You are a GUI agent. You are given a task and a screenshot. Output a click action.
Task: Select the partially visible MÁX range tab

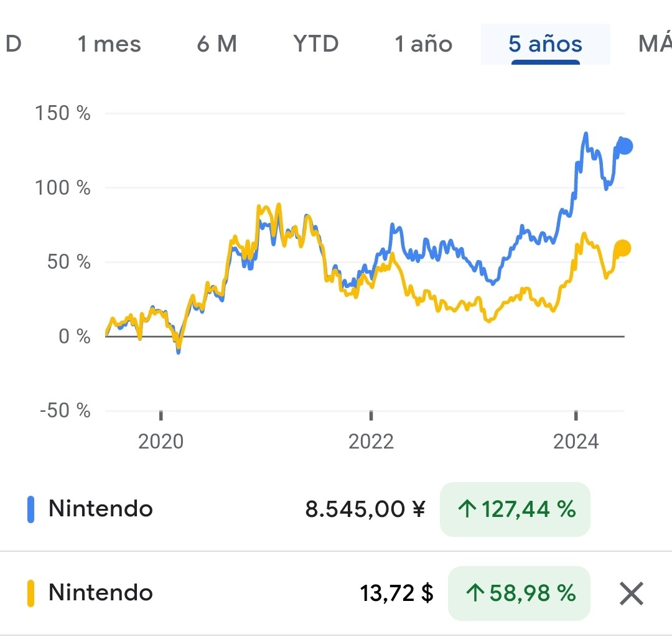pyautogui.click(x=655, y=44)
